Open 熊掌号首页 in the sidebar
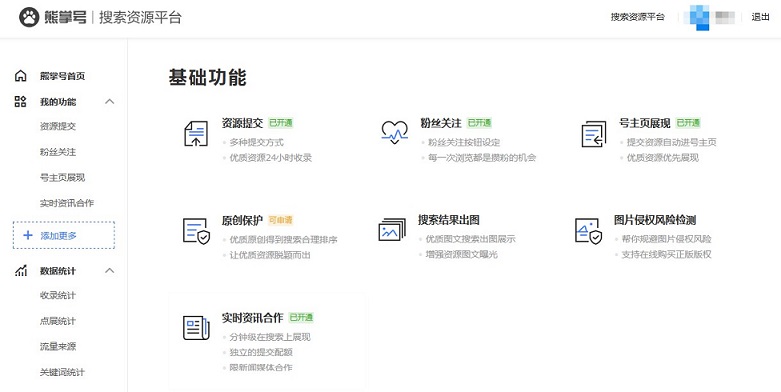The width and height of the screenshot is (781, 392). (x=62, y=76)
